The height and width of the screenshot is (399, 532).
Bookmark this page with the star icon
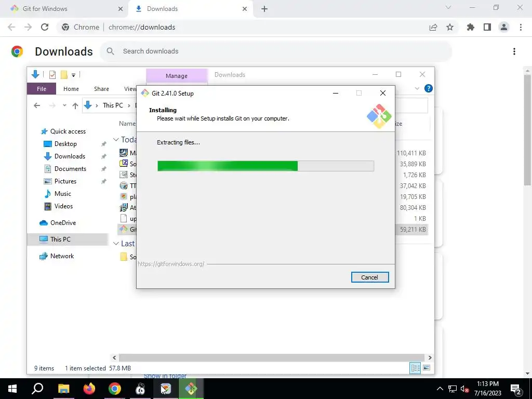point(450,27)
